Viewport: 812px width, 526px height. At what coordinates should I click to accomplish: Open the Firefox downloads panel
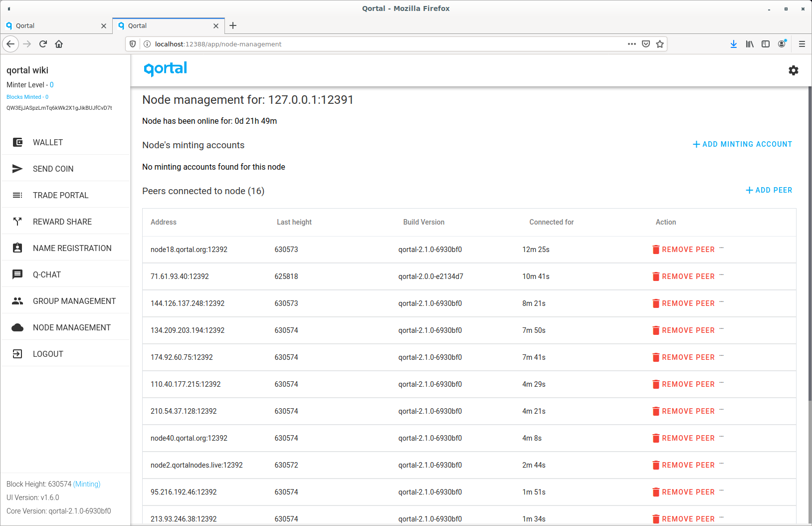point(734,44)
